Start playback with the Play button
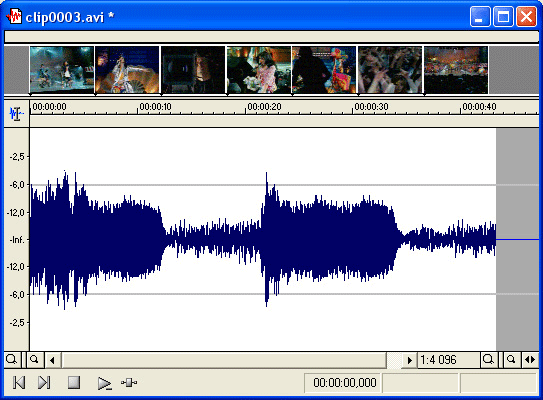This screenshot has width=543, height=400. point(104,383)
